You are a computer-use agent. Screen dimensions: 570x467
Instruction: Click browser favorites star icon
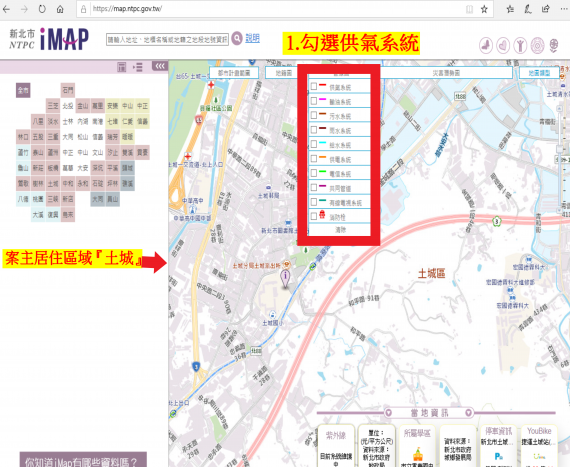point(484,9)
